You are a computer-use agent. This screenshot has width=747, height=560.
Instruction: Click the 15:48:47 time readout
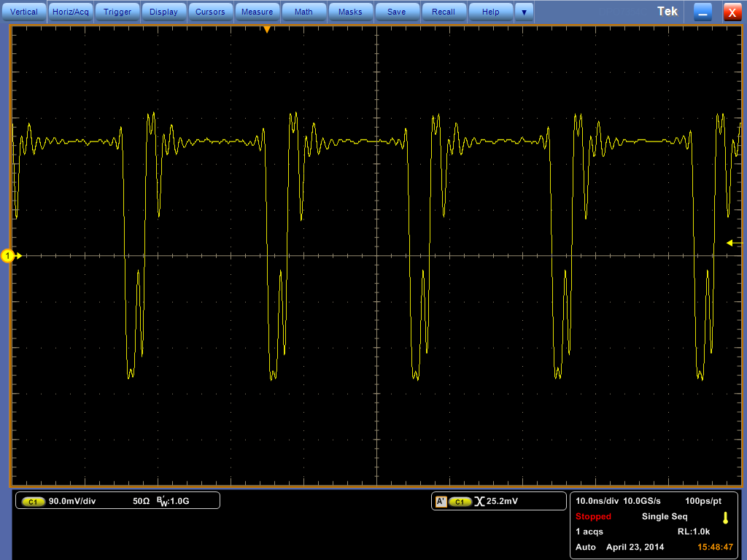pyautogui.click(x=715, y=547)
